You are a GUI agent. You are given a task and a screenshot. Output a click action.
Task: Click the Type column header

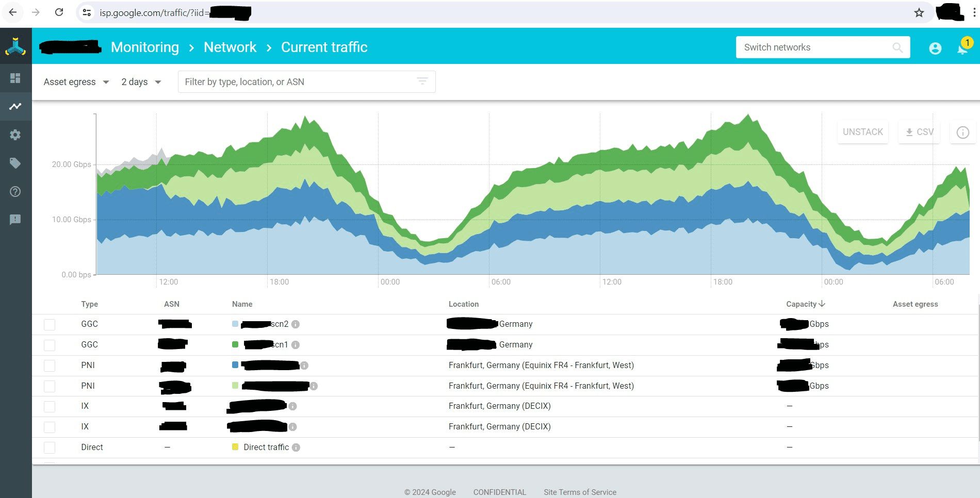click(89, 304)
